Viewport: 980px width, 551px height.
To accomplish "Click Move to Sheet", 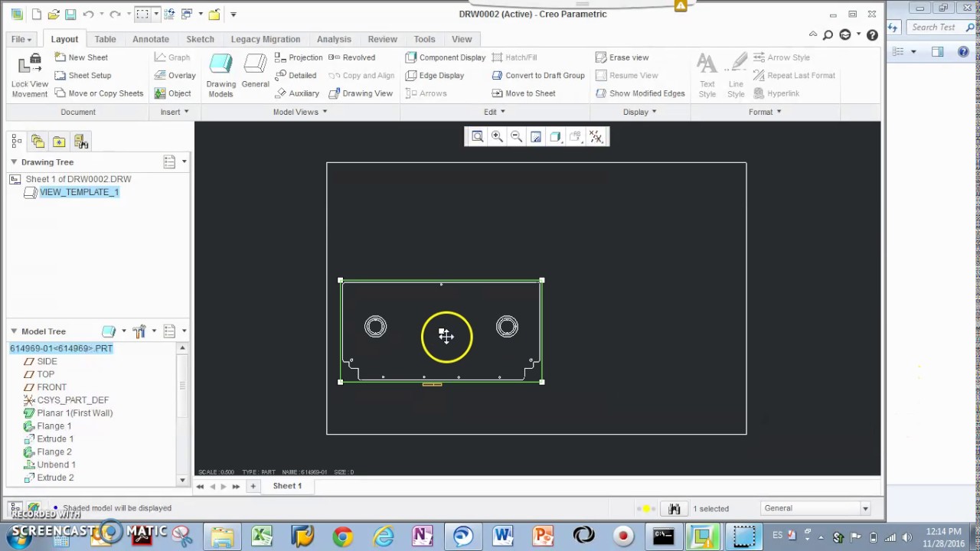I will (523, 93).
